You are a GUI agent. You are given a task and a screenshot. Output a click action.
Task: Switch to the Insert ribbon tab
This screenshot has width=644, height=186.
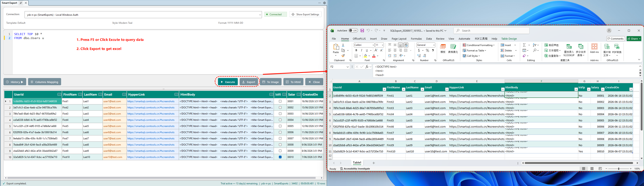point(373,39)
